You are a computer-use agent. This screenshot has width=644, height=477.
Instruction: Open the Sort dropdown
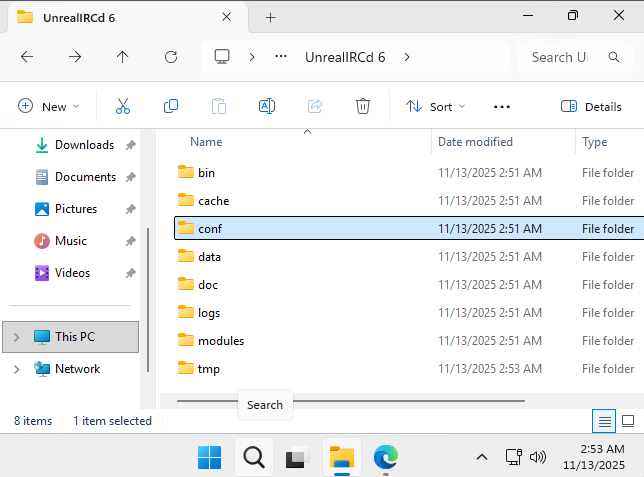435,106
